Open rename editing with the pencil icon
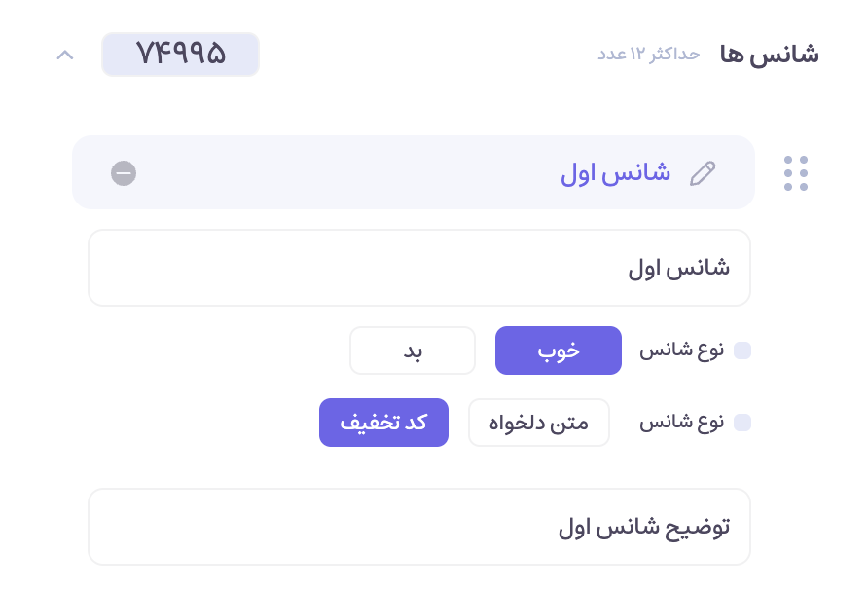 tap(704, 172)
